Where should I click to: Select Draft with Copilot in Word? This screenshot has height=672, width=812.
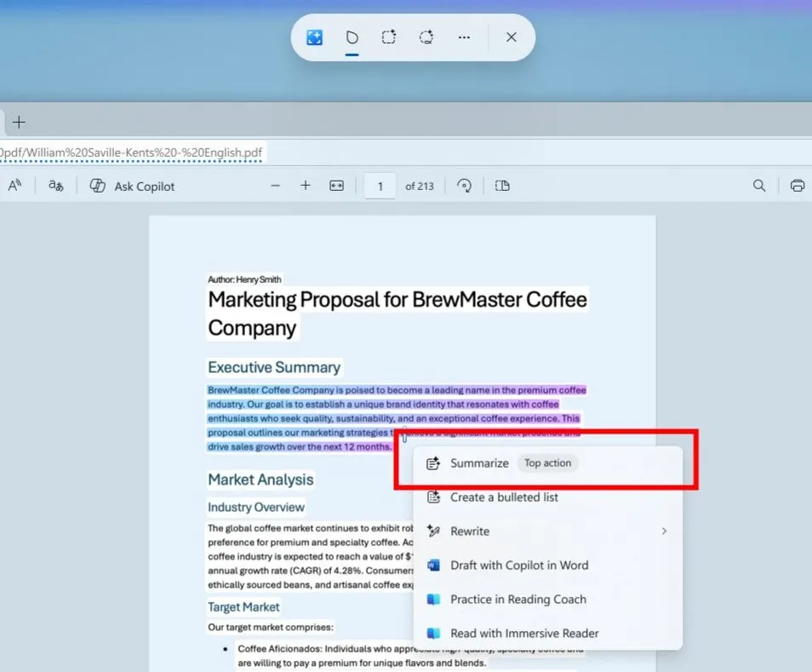(x=518, y=566)
